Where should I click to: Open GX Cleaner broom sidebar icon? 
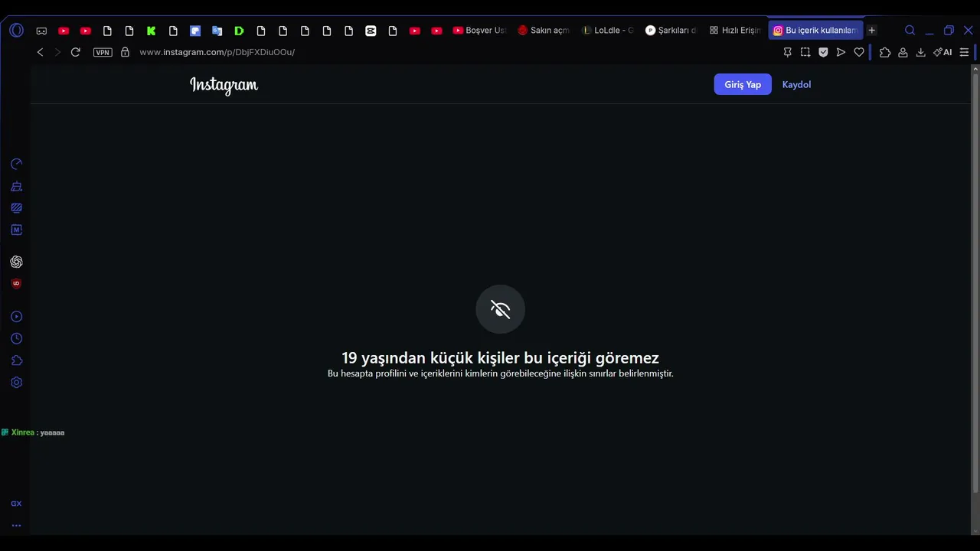[x=16, y=186]
